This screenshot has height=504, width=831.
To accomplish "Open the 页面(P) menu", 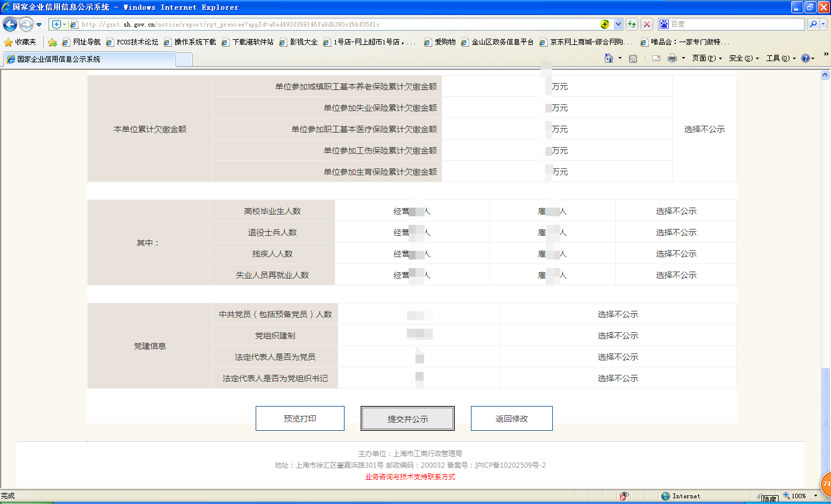I will click(706, 58).
